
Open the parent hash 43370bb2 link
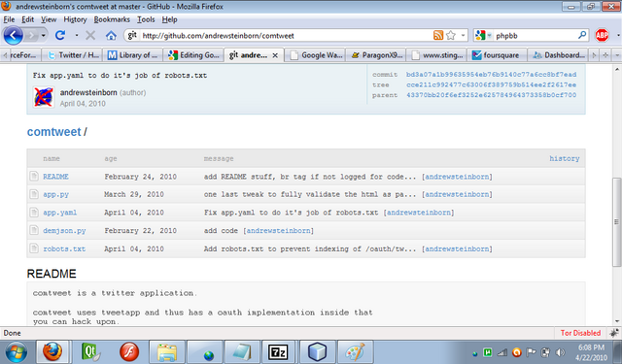coord(491,95)
